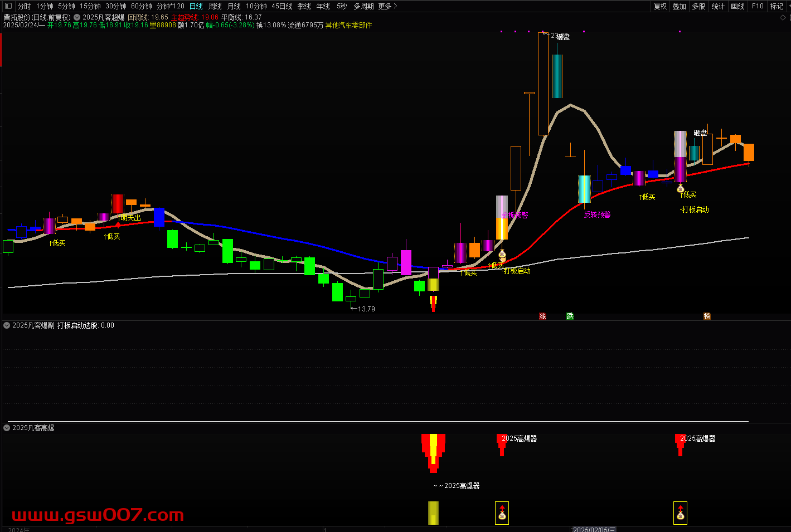Image resolution: width=791 pixels, height=532 pixels.
Task: Click the 回调线: 19.65 value
Action: coord(148,17)
